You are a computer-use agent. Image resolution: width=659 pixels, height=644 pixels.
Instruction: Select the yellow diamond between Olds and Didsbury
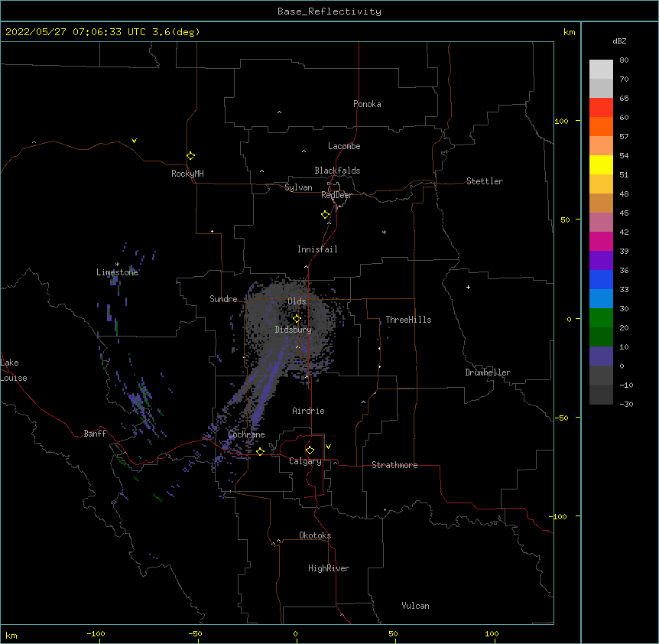pos(297,319)
